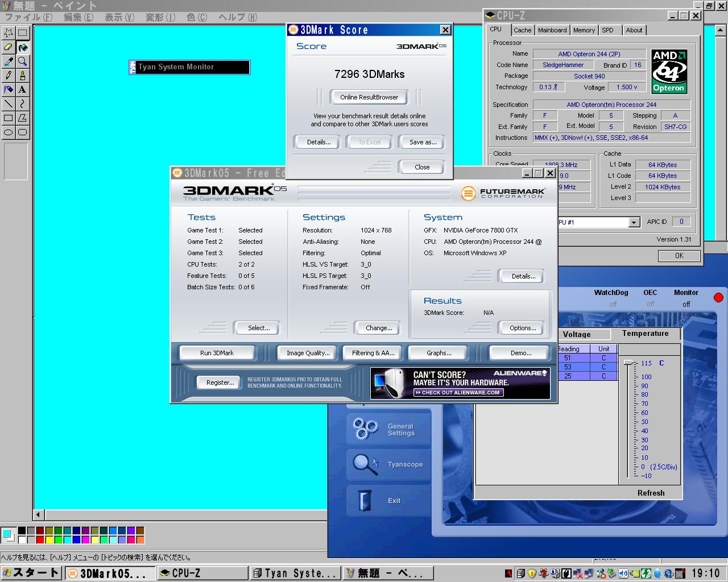Image resolution: width=728 pixels, height=582 pixels.
Task: Click the Online ResultBrowser button
Action: (x=369, y=97)
